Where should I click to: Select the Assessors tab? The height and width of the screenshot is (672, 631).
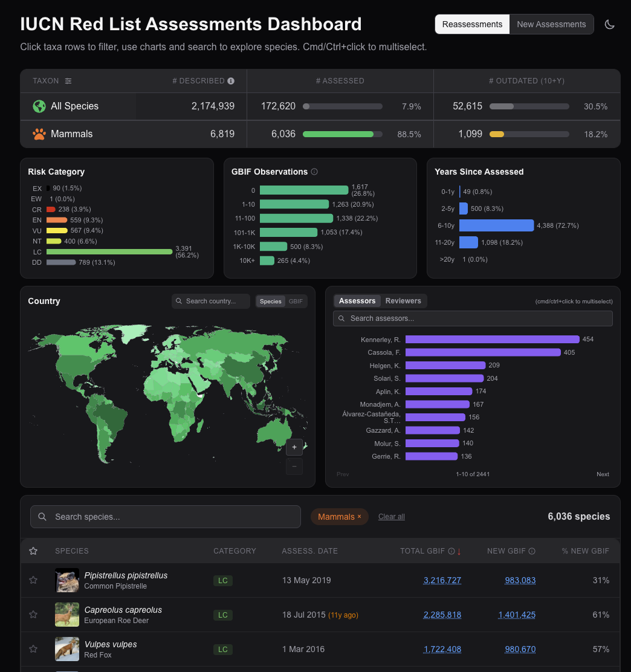357,301
